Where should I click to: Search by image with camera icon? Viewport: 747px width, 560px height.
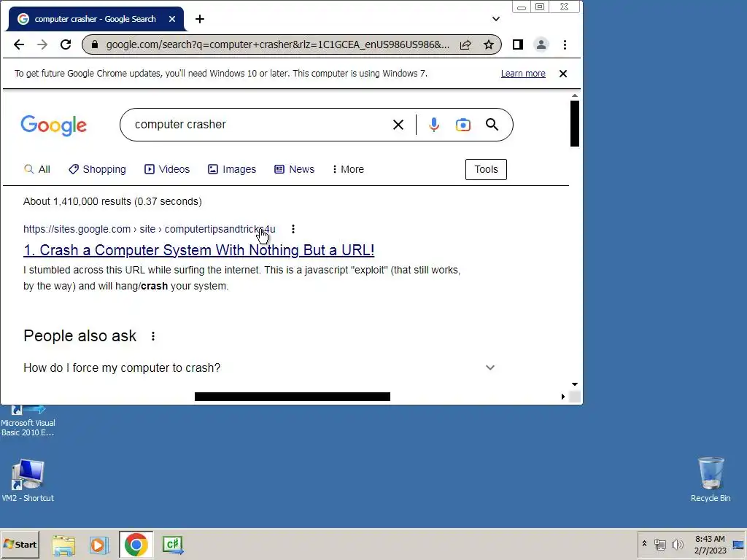463,125
